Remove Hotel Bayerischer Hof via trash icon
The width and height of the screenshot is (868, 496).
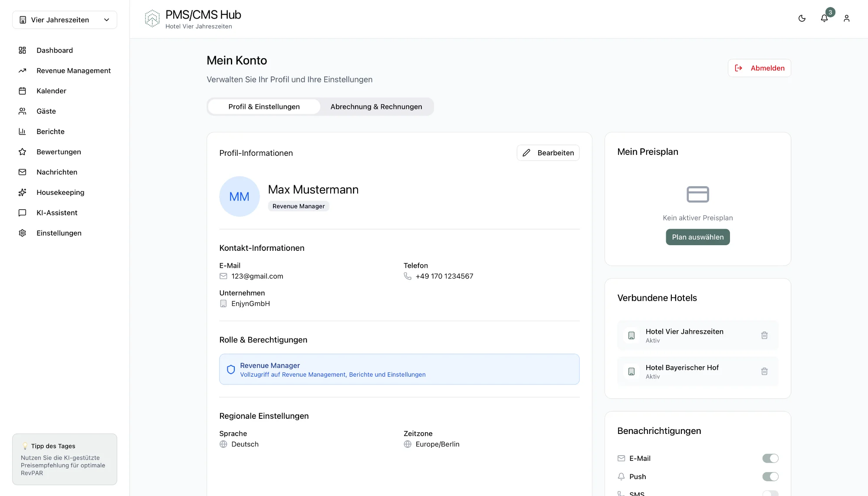pyautogui.click(x=764, y=371)
